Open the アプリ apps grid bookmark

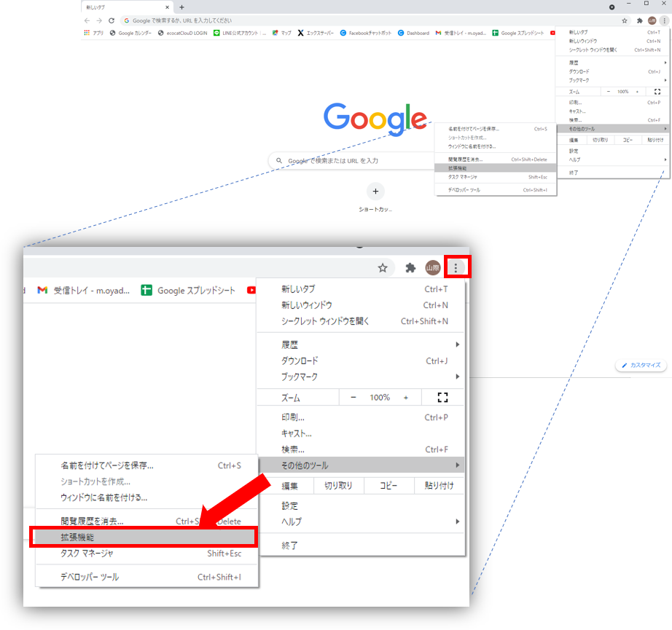tap(93, 33)
